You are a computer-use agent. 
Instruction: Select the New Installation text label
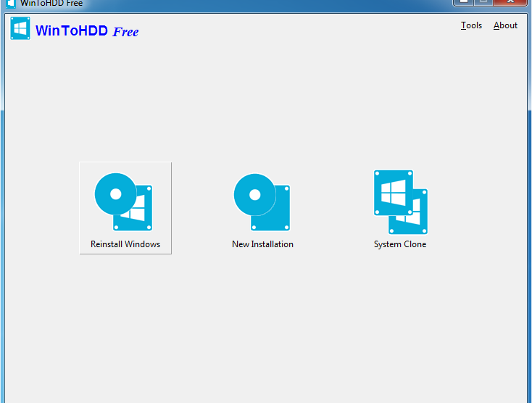pyautogui.click(x=262, y=244)
